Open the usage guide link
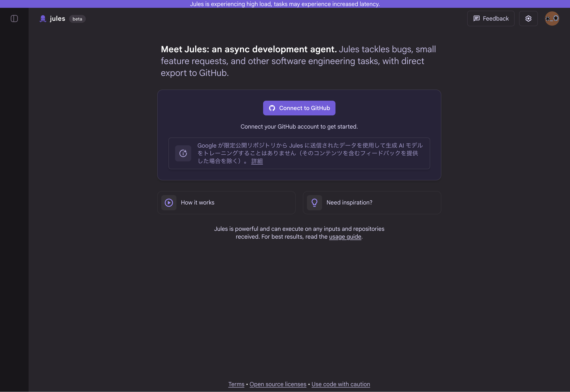The image size is (570, 392). coord(345,237)
